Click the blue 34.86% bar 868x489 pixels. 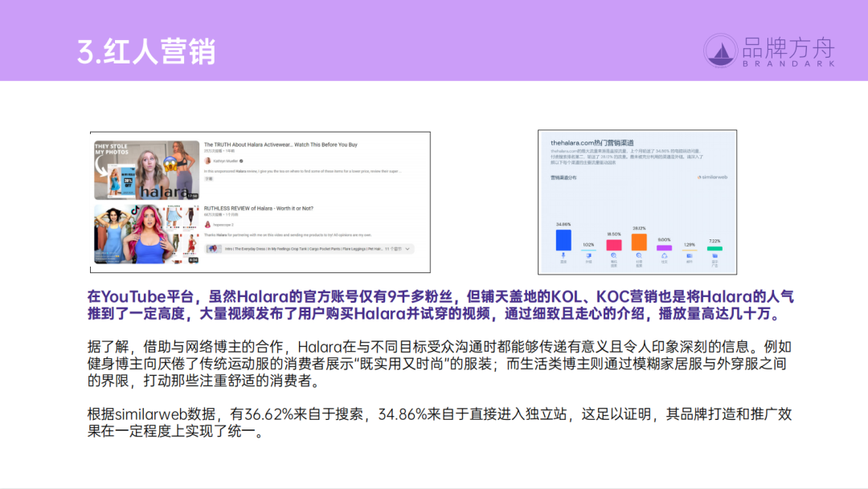pos(563,240)
